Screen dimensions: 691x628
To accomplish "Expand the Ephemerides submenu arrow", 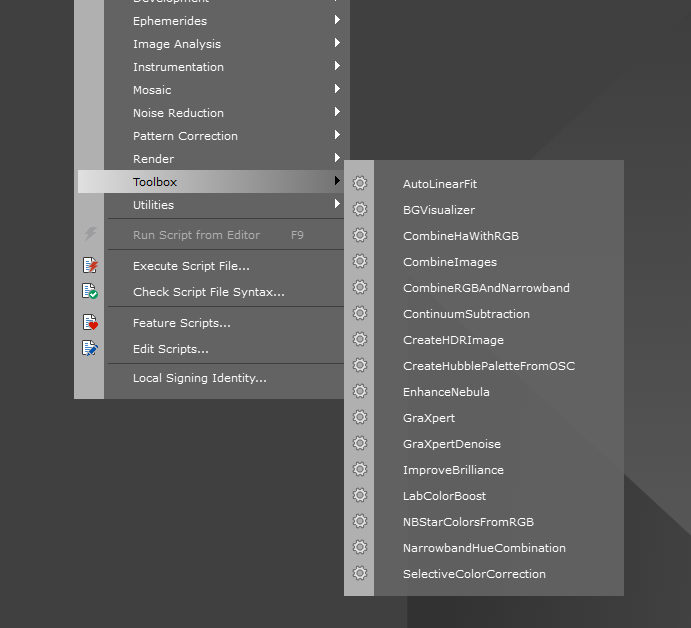I will click(x=337, y=20).
